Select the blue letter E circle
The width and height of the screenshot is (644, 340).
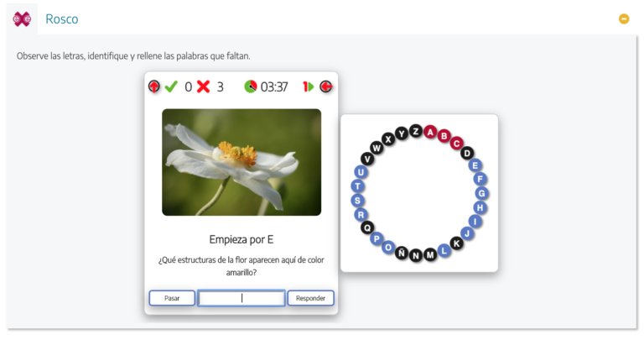coord(475,165)
